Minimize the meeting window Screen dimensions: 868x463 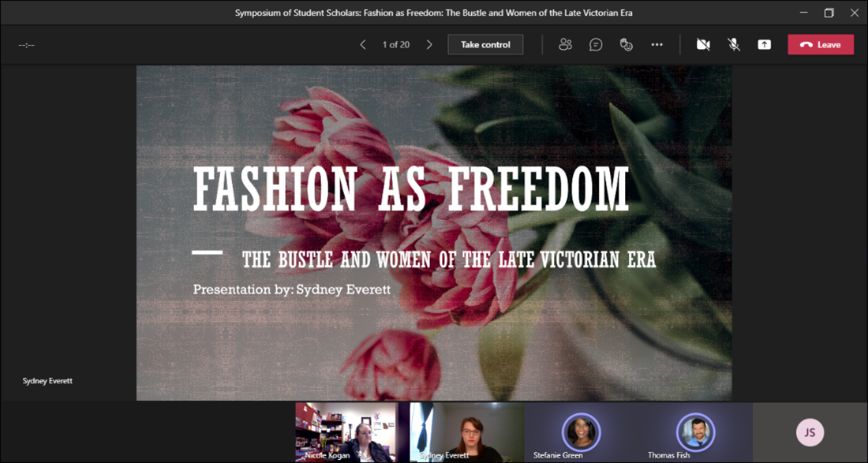pos(803,13)
